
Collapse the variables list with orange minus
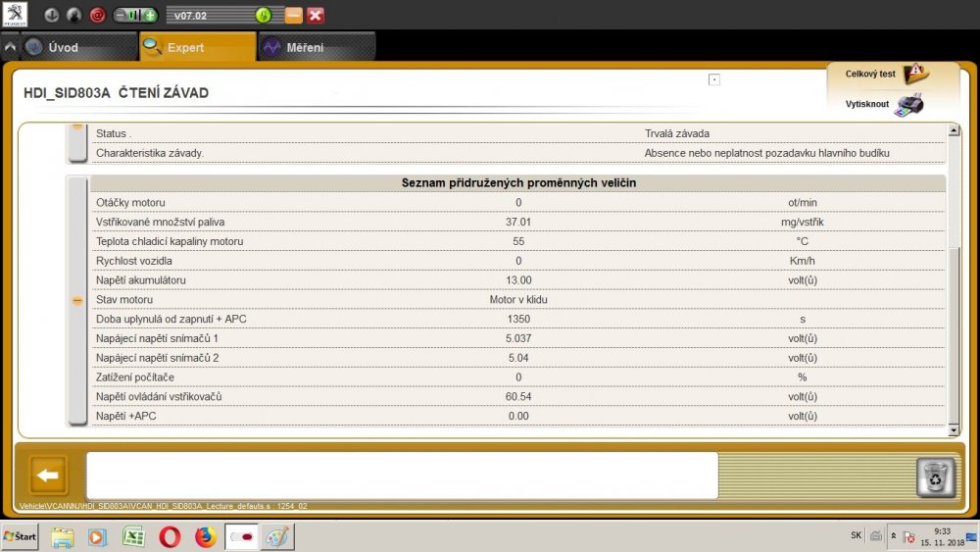(x=77, y=301)
